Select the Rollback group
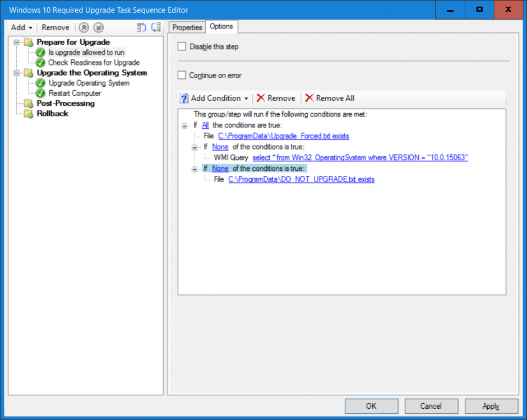Viewport: 527px width, 420px height. [x=53, y=114]
